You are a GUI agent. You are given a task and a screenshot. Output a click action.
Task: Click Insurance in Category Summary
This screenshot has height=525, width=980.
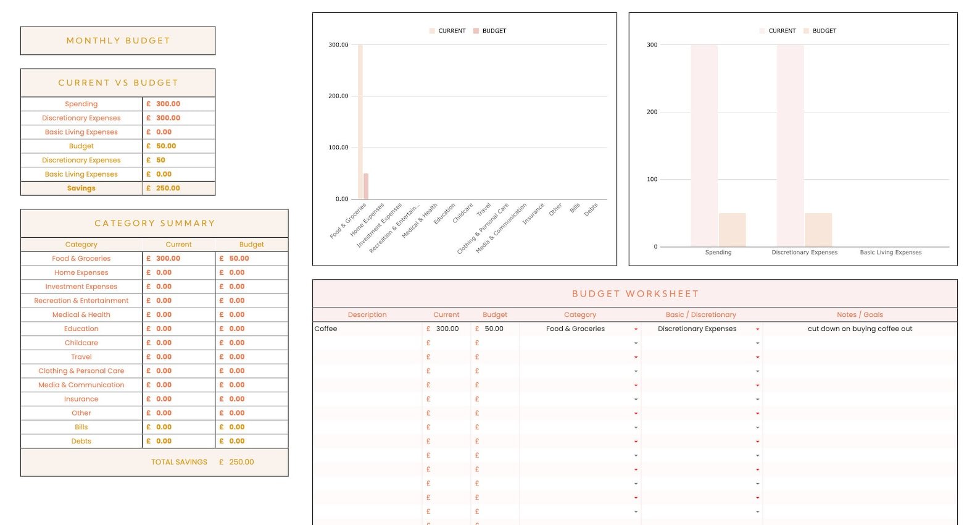(81, 399)
